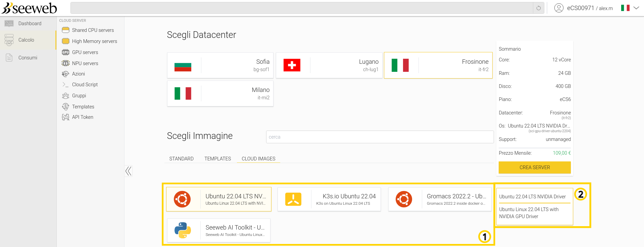The image size is (644, 247).
Task: Click the Dashboard sidebar icon
Action: coord(9,23)
